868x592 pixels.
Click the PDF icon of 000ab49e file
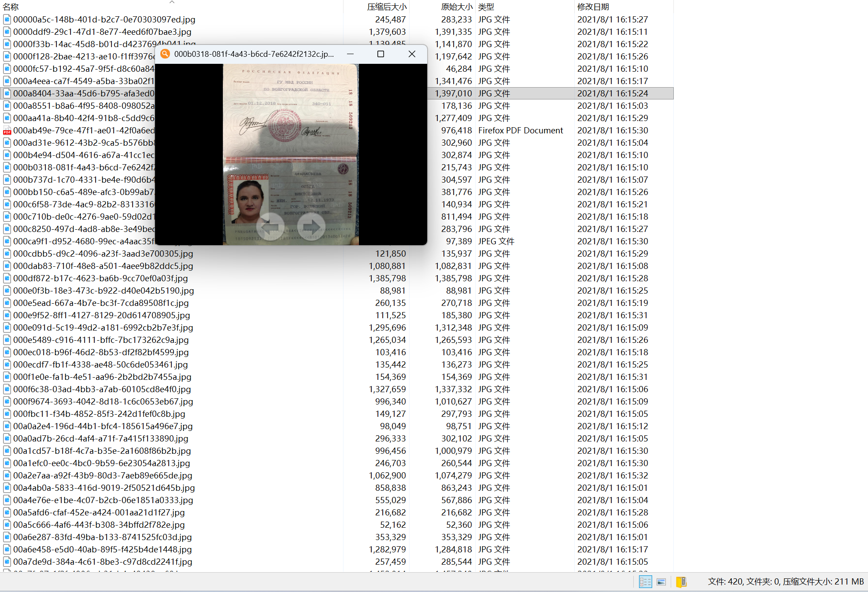[7, 131]
